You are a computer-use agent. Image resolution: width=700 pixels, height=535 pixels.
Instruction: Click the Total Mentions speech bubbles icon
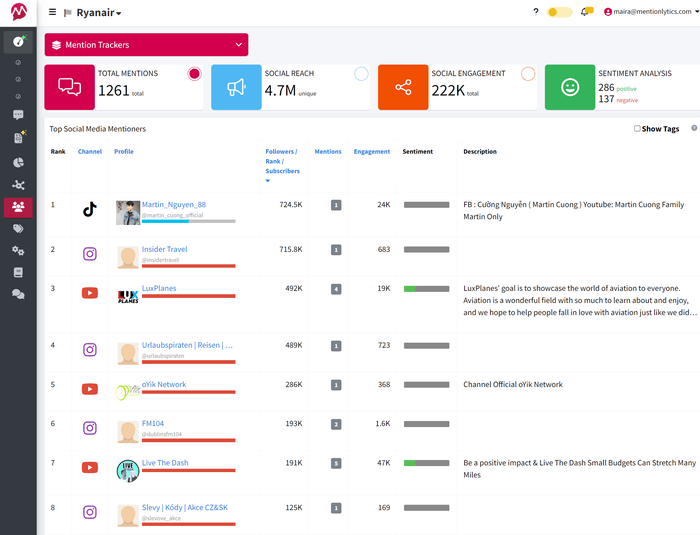pyautogui.click(x=70, y=87)
